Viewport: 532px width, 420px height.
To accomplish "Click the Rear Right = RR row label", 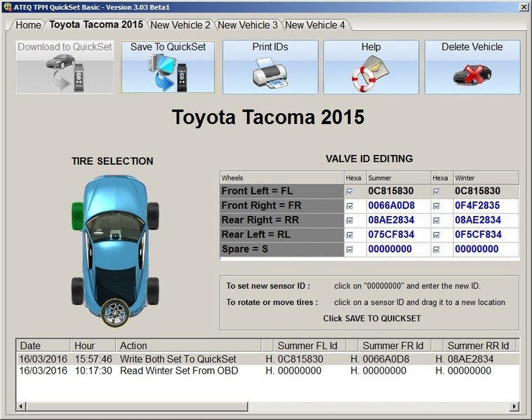I will [x=281, y=220].
